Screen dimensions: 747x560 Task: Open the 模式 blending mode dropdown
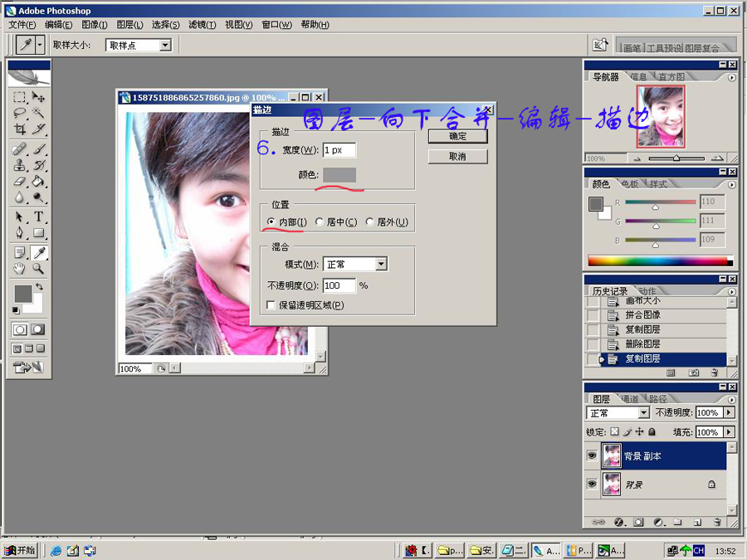(x=355, y=263)
